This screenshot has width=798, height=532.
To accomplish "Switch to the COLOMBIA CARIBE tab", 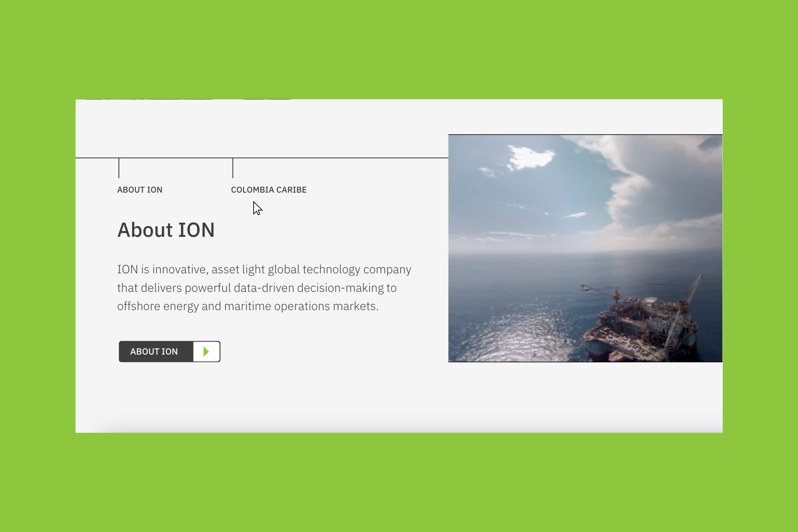I will pos(269,190).
